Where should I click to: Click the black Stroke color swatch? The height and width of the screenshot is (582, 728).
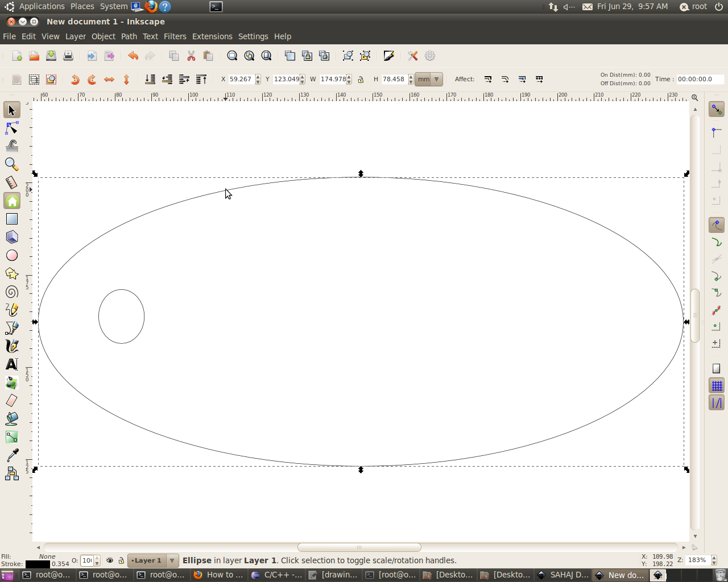(x=38, y=564)
